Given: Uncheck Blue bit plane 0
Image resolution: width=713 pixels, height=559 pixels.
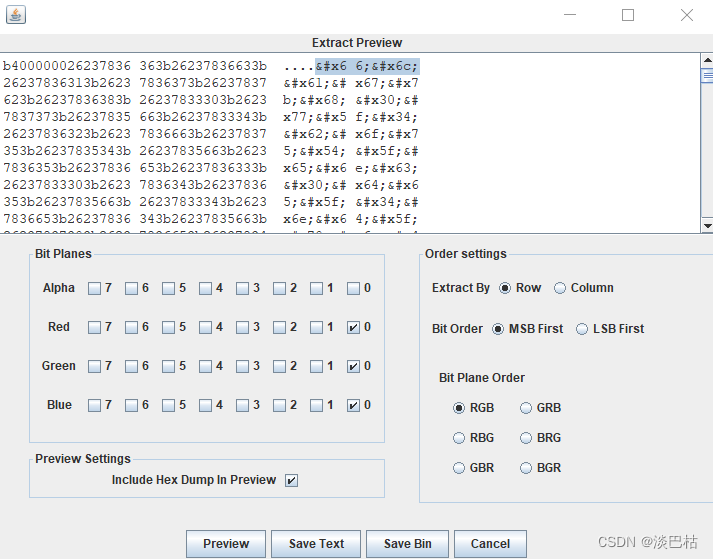Looking at the screenshot, I should pyautogui.click(x=353, y=406).
